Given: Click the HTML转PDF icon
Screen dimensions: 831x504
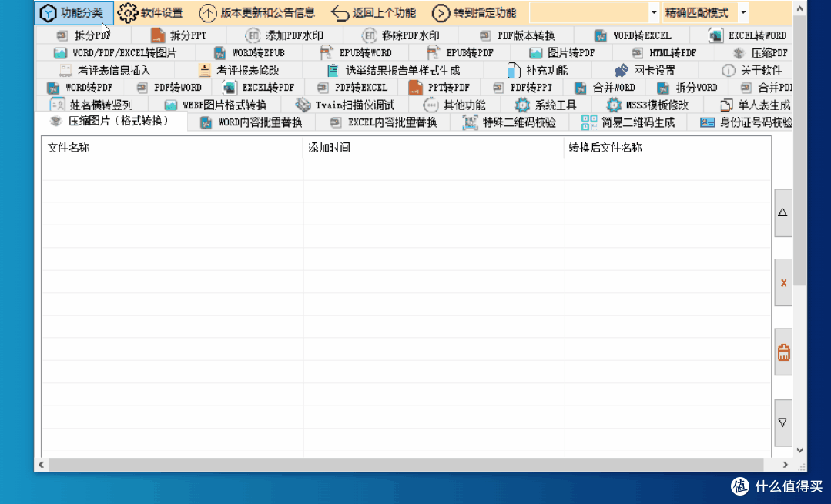Looking at the screenshot, I should (x=637, y=53).
